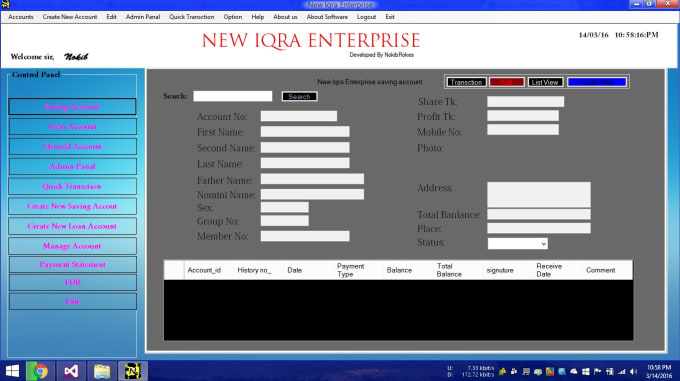Image resolution: width=680 pixels, height=381 pixels.
Task: Click the network monitor tray icon
Action: tap(526, 371)
